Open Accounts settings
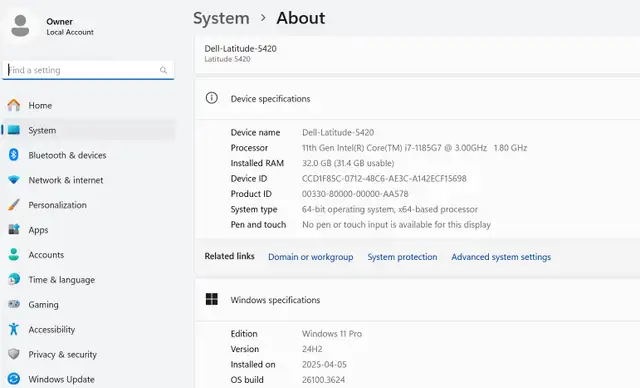The height and width of the screenshot is (388, 640). coord(89,255)
